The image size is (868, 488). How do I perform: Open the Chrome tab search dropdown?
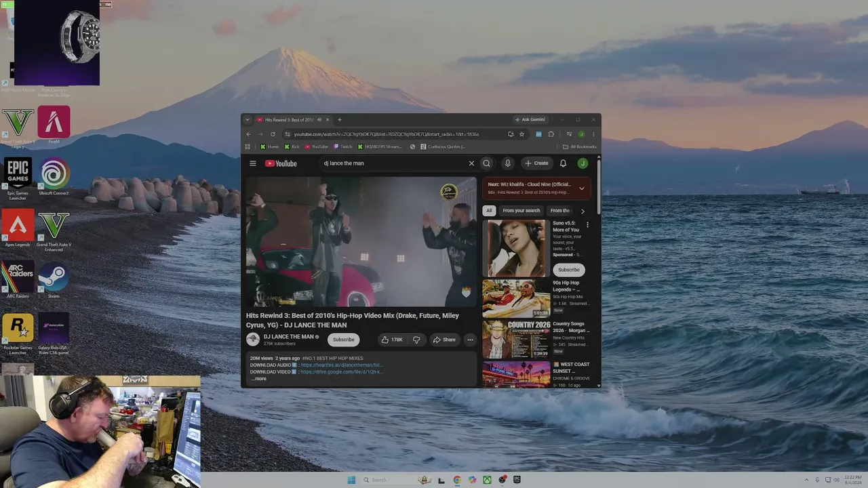pos(248,120)
